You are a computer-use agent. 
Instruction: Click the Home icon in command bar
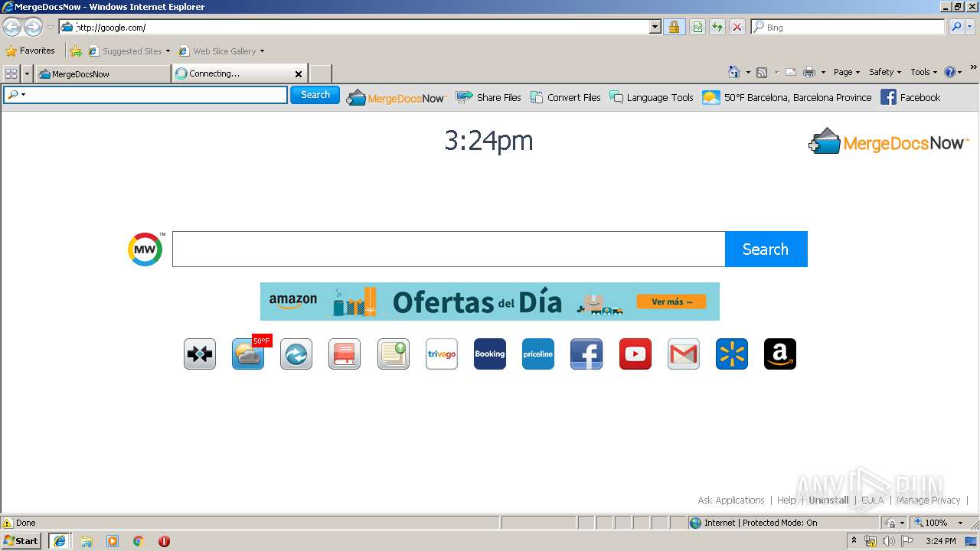(x=734, y=72)
